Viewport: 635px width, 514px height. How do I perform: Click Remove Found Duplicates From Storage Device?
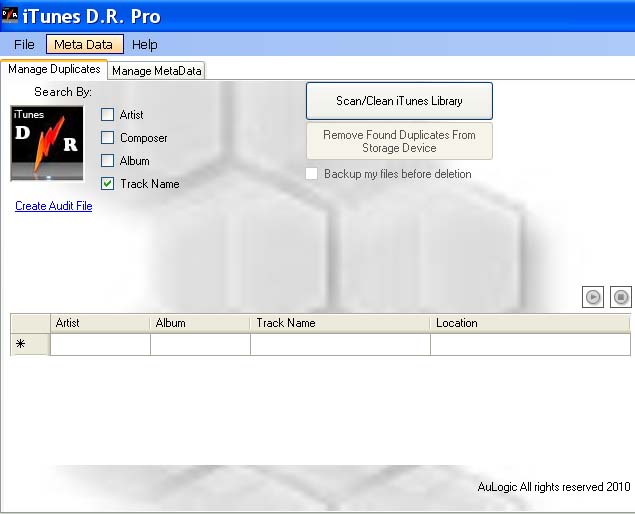click(x=399, y=141)
